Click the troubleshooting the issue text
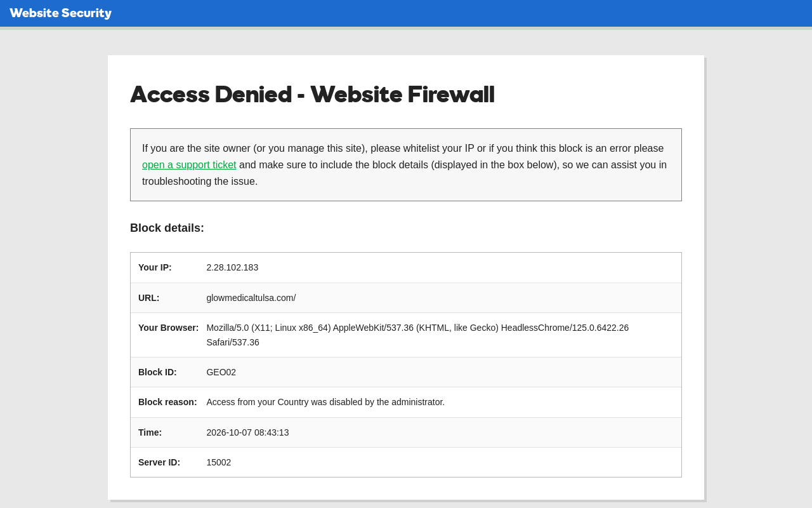This screenshot has width=812, height=508. pyautogui.click(x=200, y=182)
